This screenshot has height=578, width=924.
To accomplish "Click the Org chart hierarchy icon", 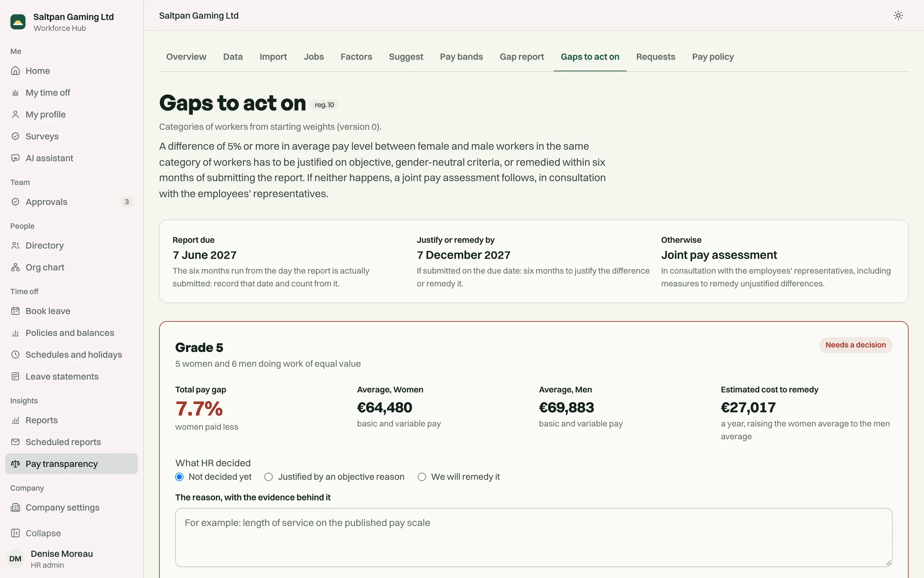I will (15, 267).
